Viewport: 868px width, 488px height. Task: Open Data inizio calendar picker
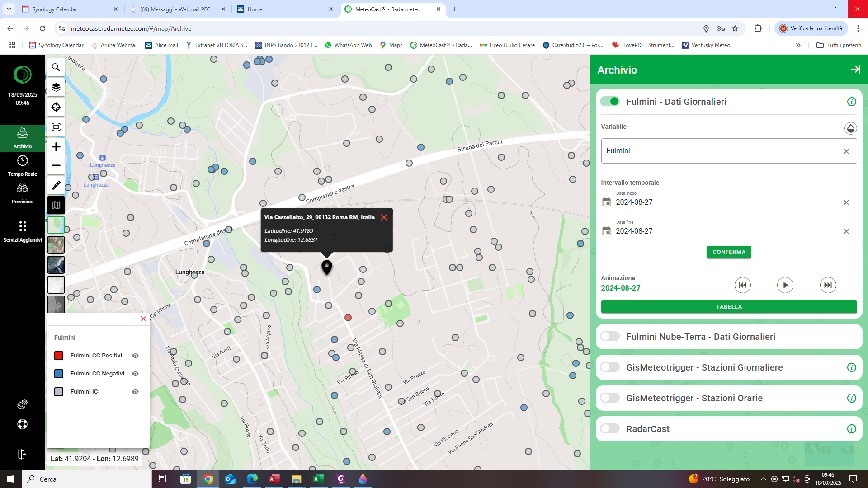(x=607, y=202)
